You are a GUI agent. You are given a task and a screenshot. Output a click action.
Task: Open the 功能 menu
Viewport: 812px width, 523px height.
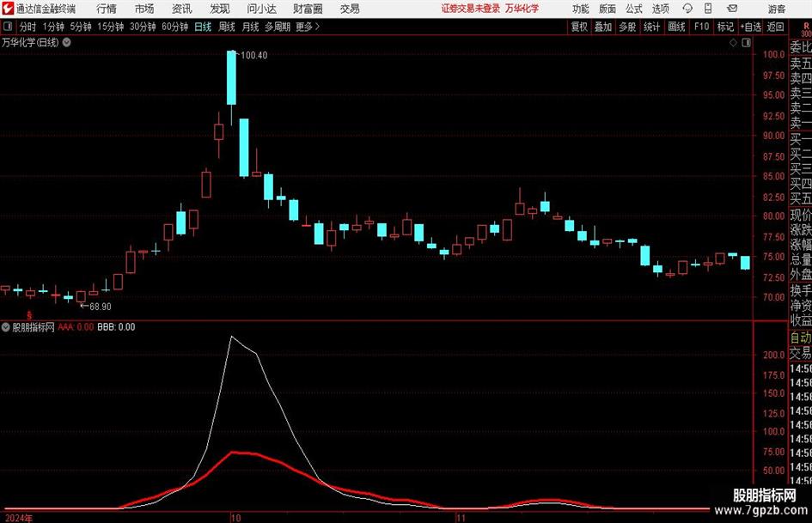click(581, 9)
